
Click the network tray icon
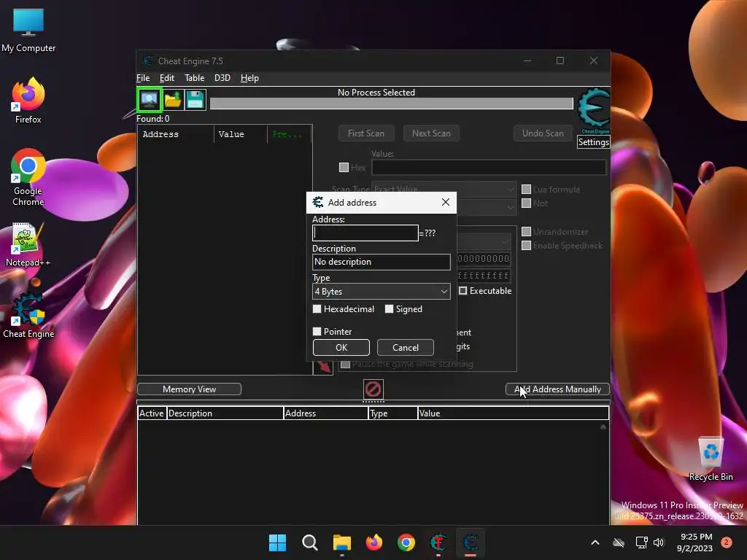coord(641,542)
